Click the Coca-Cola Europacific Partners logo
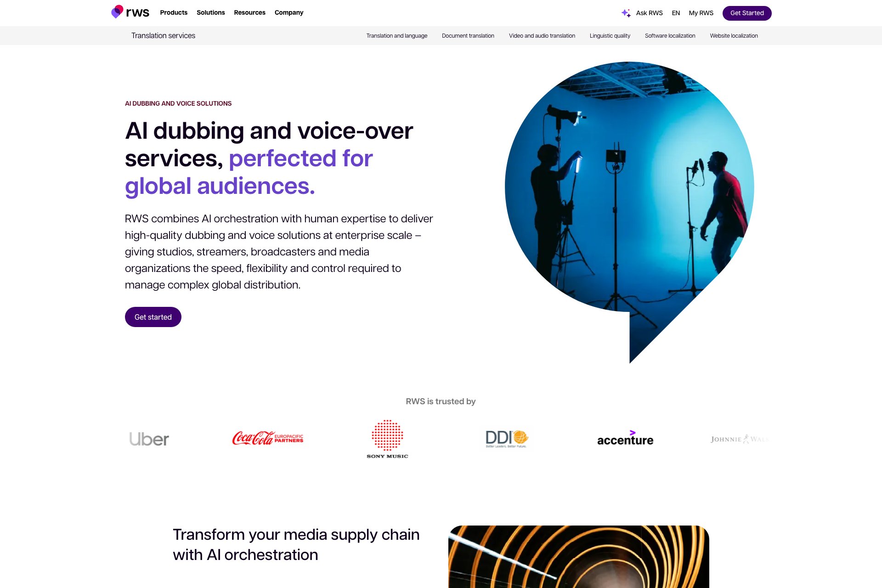Image resolution: width=882 pixels, height=588 pixels. point(268,438)
